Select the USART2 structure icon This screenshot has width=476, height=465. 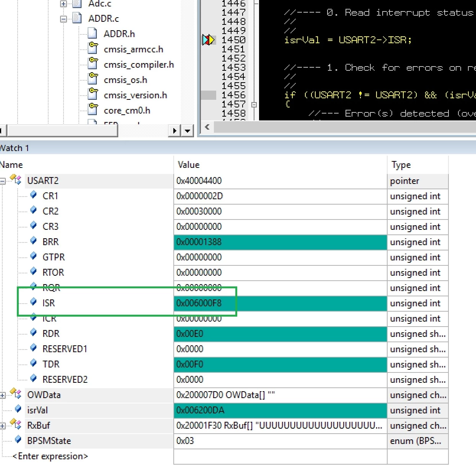(x=16, y=179)
